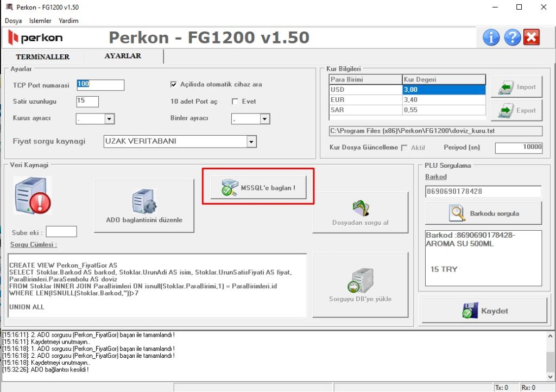Click the 15 TRY price result
Screen dimensions: 556x392
click(444, 269)
